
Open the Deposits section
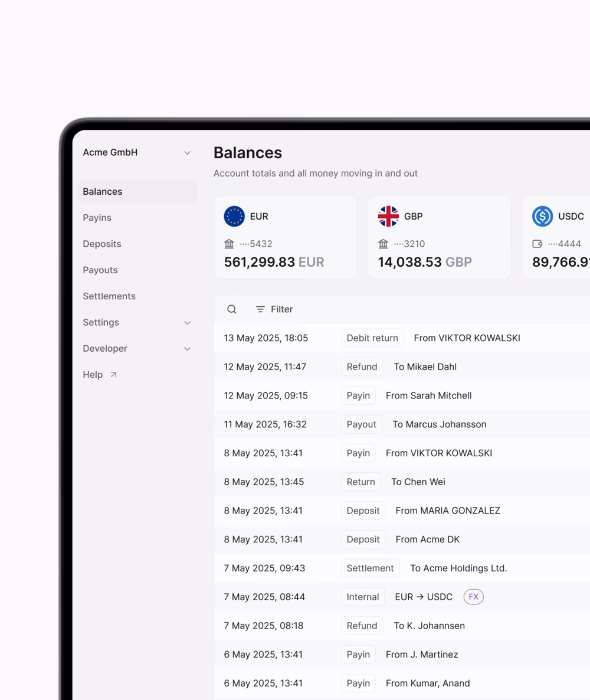point(101,244)
